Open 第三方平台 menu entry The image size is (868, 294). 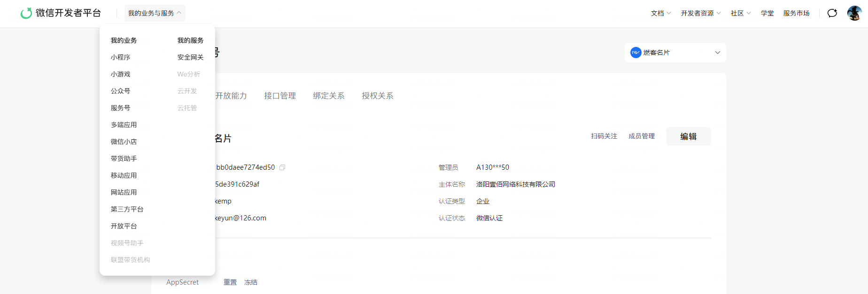tap(127, 209)
